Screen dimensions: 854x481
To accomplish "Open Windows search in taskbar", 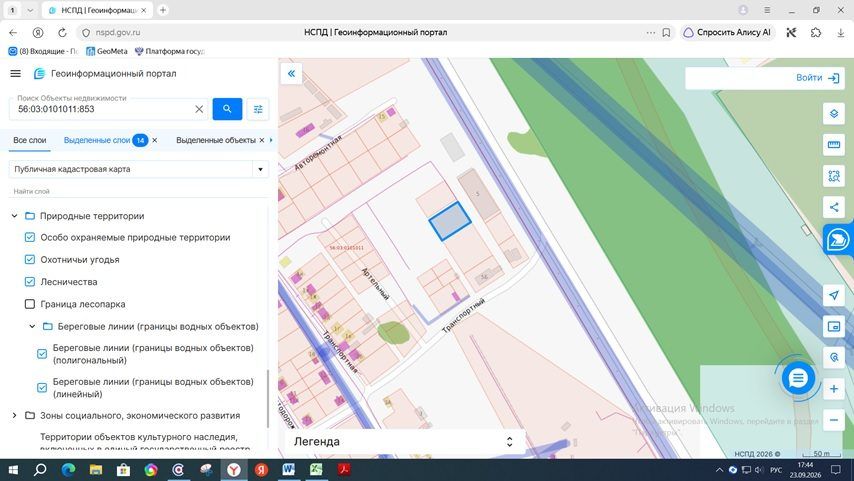I will [40, 470].
